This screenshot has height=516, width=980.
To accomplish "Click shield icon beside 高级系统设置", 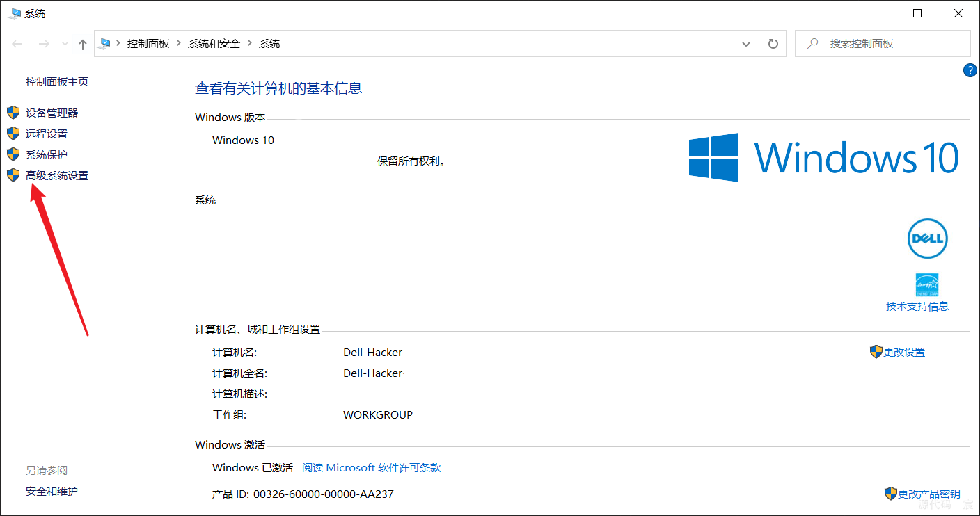I will (x=13, y=175).
